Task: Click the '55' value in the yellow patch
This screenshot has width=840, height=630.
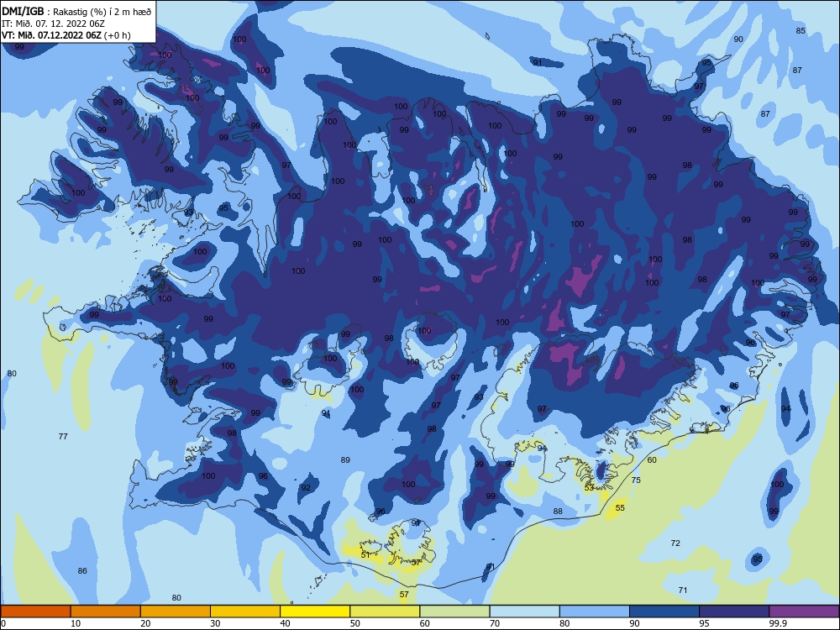Action: (620, 508)
